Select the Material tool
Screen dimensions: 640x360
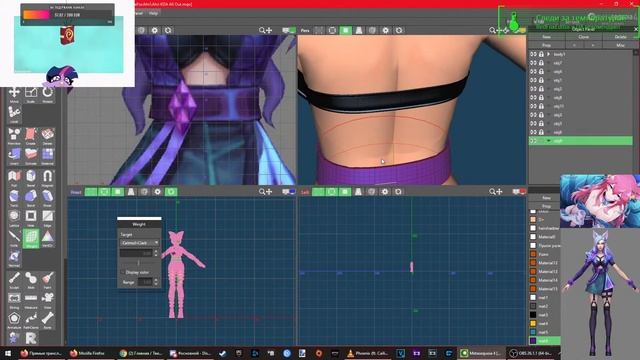point(47,156)
